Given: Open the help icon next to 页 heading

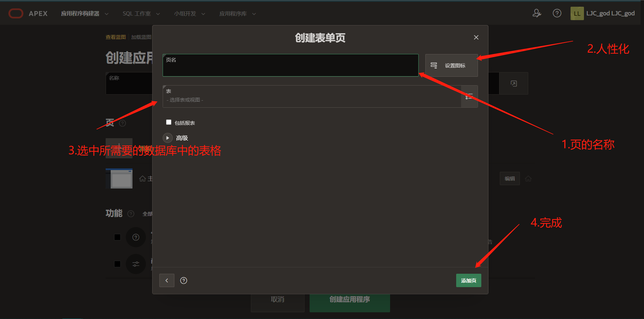Looking at the screenshot, I should [123, 123].
